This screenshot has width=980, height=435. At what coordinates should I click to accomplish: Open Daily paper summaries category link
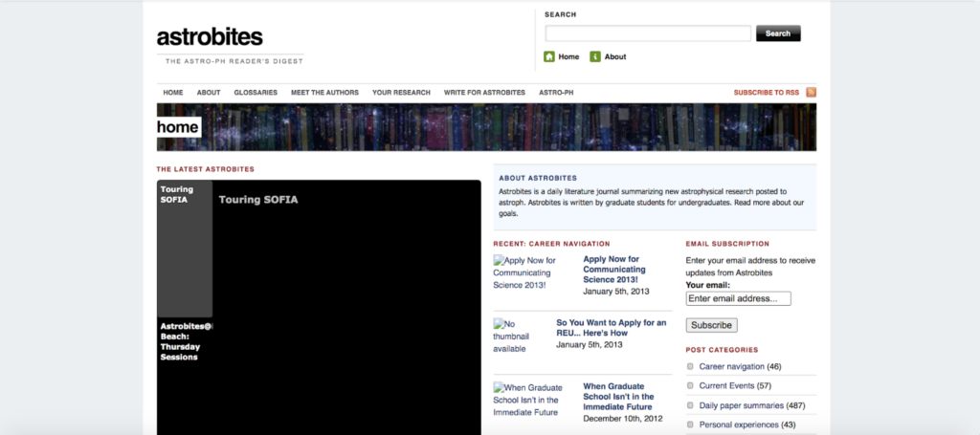pyautogui.click(x=742, y=405)
